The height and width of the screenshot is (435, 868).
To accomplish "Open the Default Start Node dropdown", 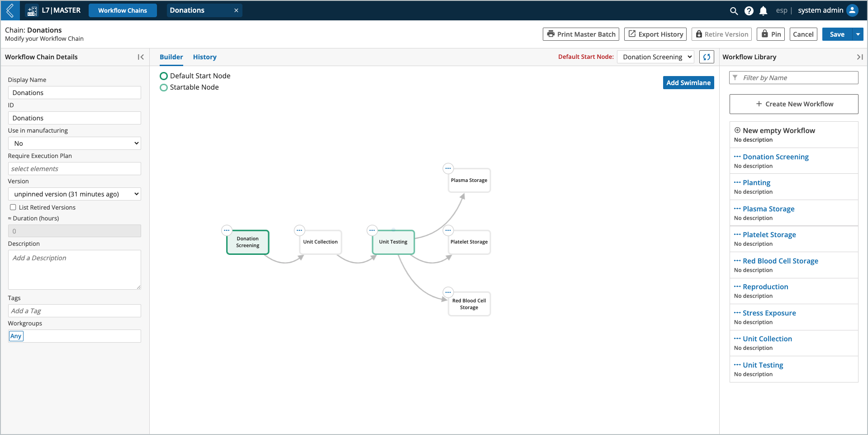I will [655, 57].
